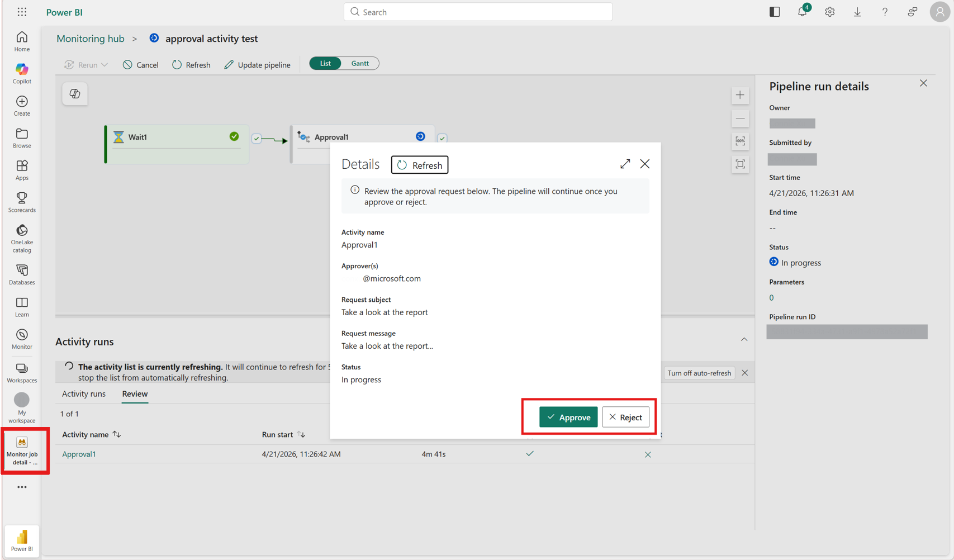Dismiss the auto-refresh notification bar
The height and width of the screenshot is (560, 954).
745,373
